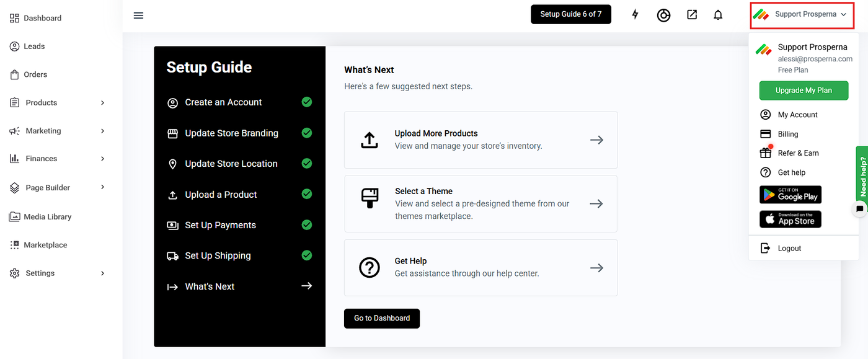Open the chat bubble widget
The height and width of the screenshot is (359, 868).
(859, 209)
